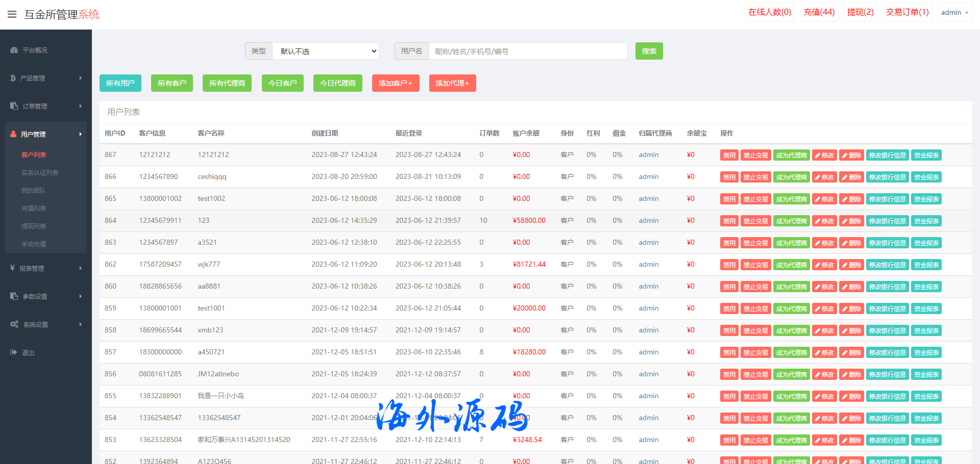Click the 用户名 search input field
980x464 pixels.
tap(528, 51)
